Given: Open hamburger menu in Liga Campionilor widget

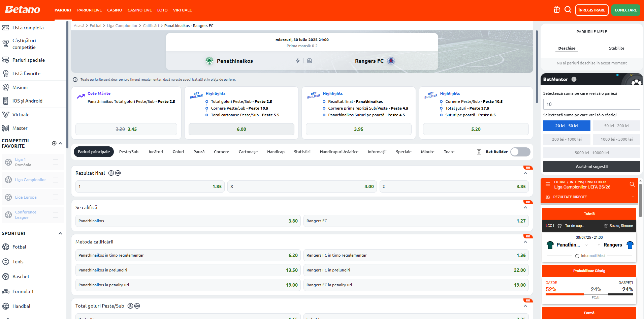Looking at the screenshot, I should [548, 184].
